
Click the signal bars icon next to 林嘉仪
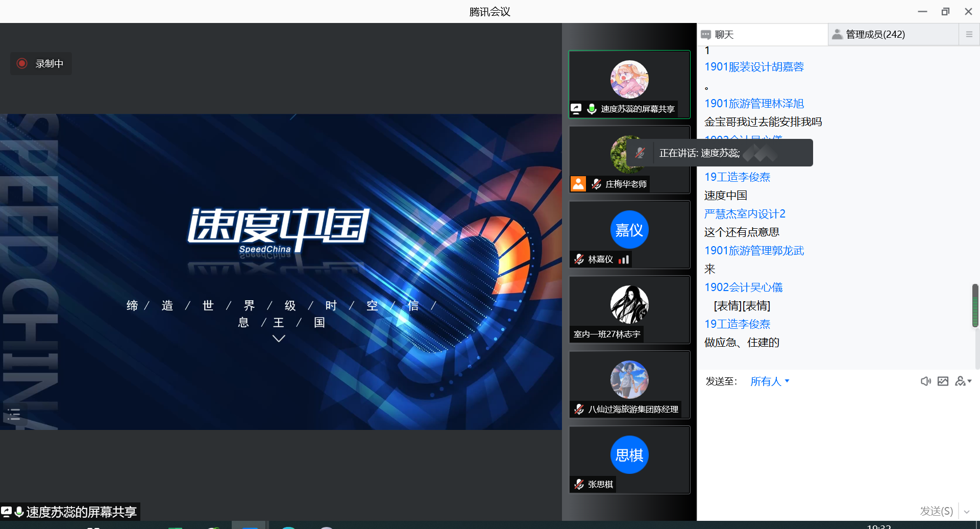[x=624, y=259]
